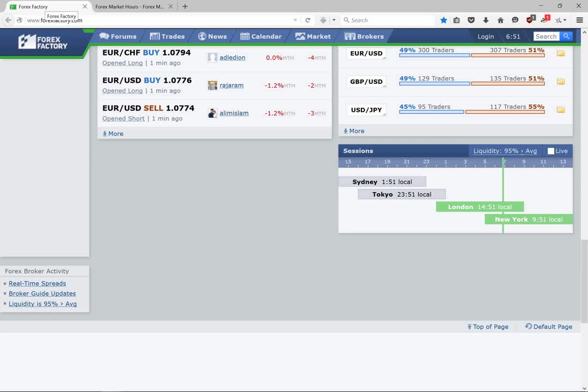Switch to the Forex Market Hours tab

(130, 7)
